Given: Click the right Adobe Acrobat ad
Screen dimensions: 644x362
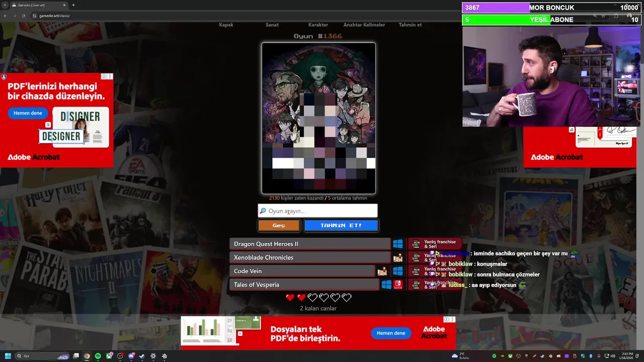Looking at the screenshot, I should pos(580,147).
